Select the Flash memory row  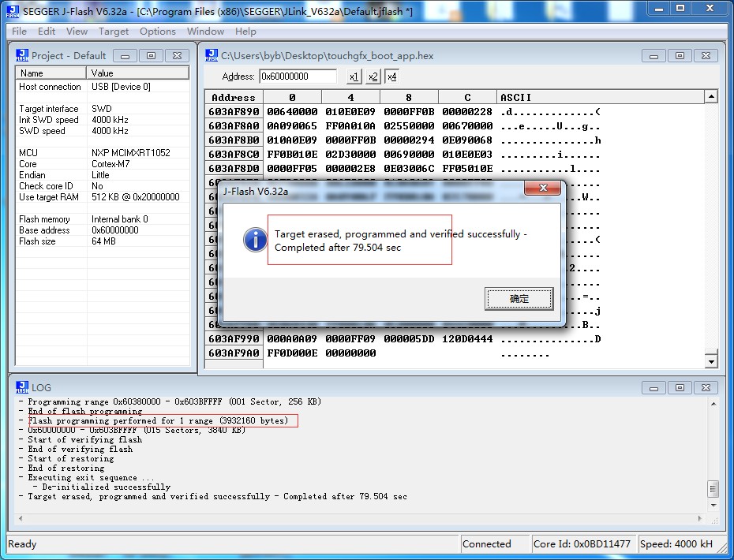click(x=103, y=219)
